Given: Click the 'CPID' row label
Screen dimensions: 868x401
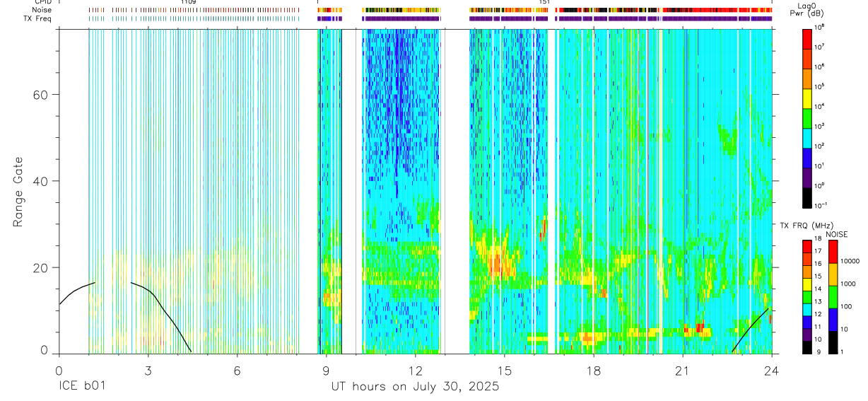Looking at the screenshot, I should pos(42,2).
